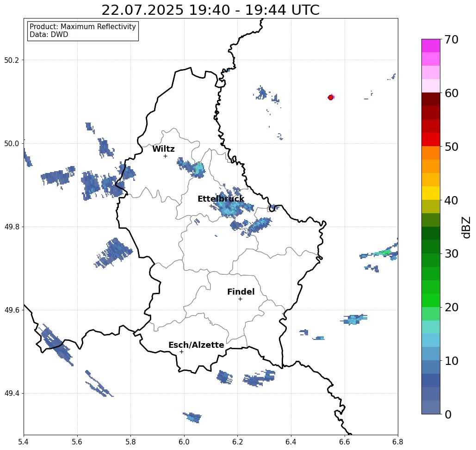Click the green-tinted echo near the right map edge
Screen dimensions: 476x450
pyautogui.click(x=383, y=253)
